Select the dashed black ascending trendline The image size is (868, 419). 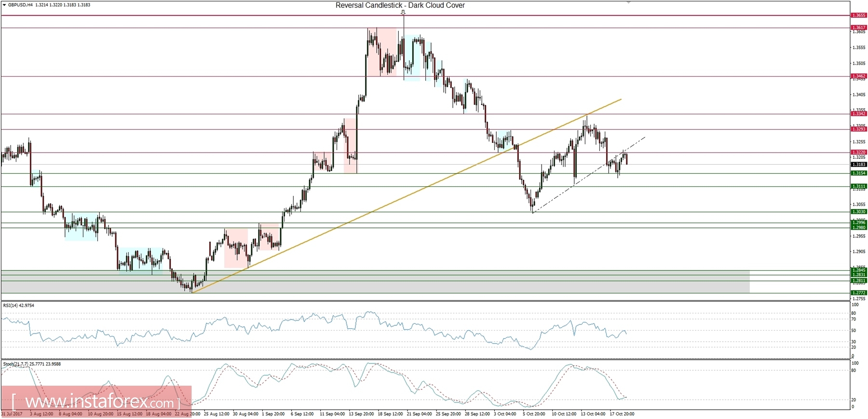point(589,175)
